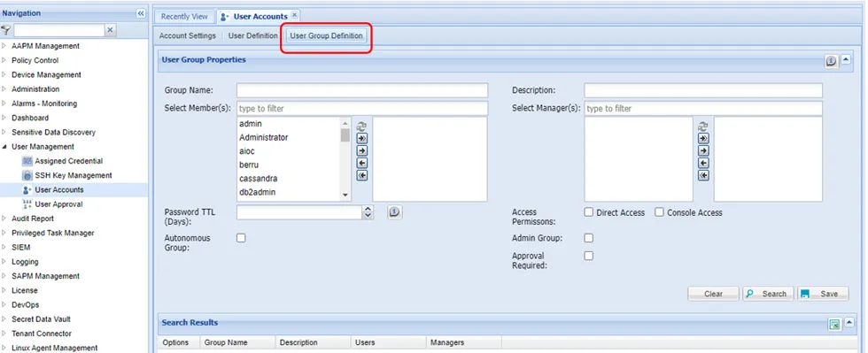Click the Save button

pos(823,294)
